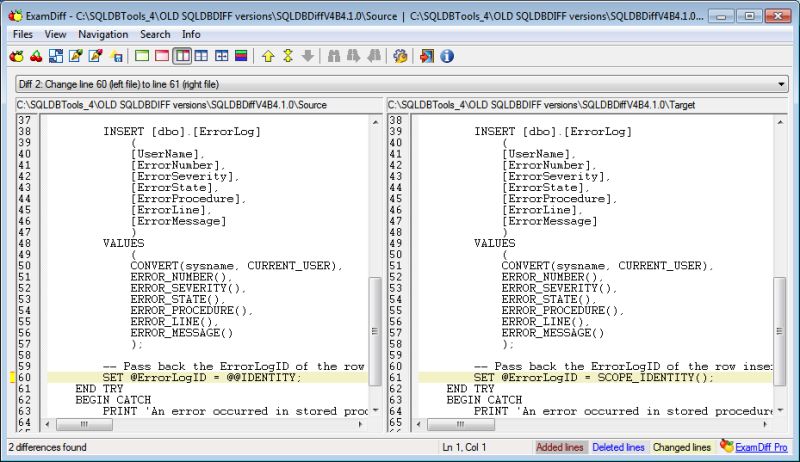Click the center splitter icon
800x462 pixels.
221,56
